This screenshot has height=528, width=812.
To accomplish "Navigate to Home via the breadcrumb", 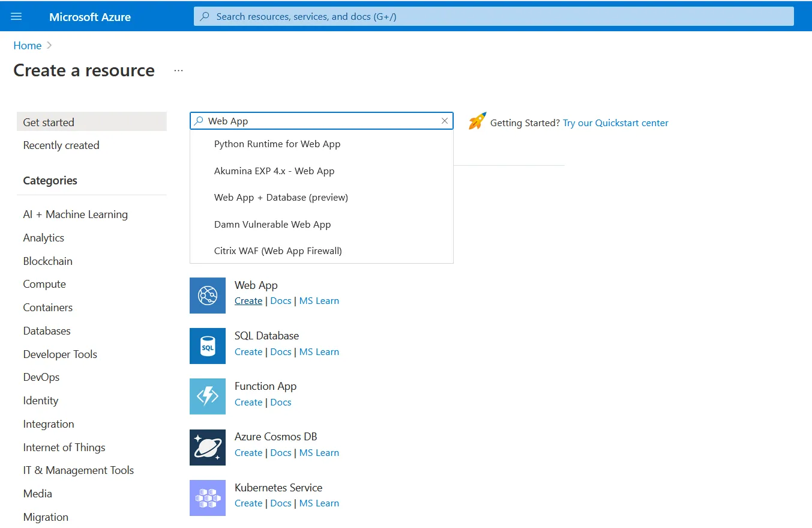I will coord(27,45).
